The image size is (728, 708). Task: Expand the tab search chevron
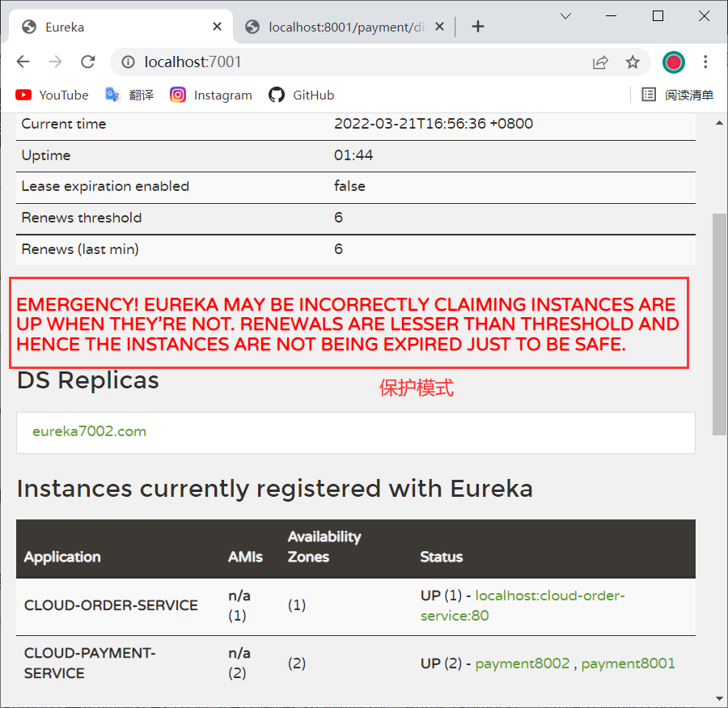point(566,16)
